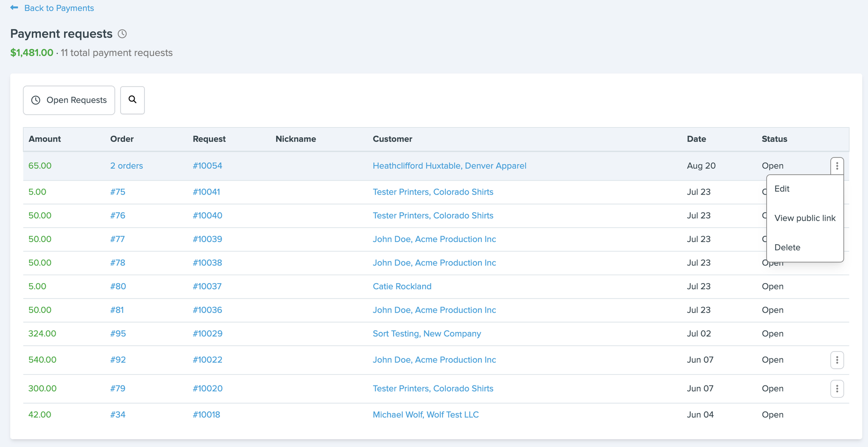
Task: Sort by the Order column header
Action: pos(122,139)
